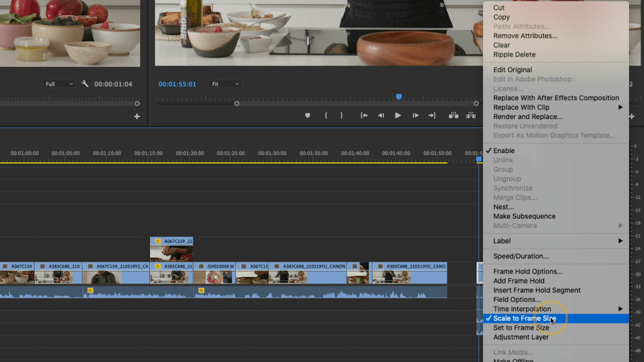
Task: Click the fx badge on upper A067C159_21 clip
Action: 158,242
